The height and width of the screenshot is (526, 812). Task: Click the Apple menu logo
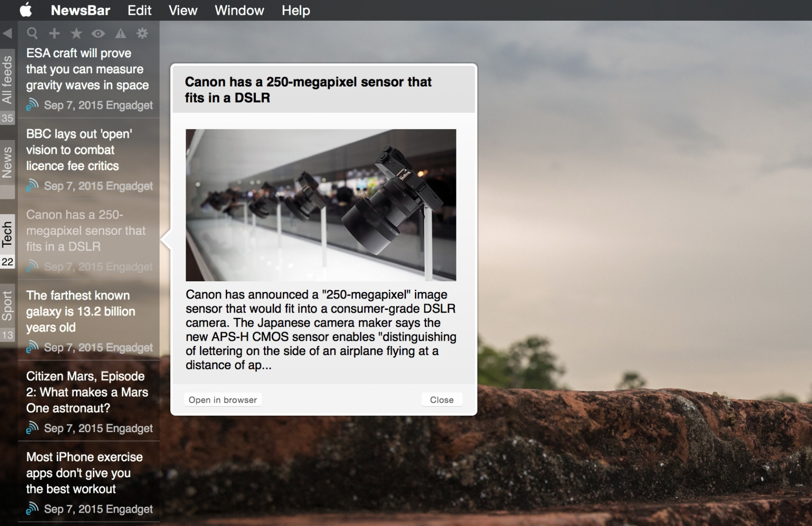coord(25,10)
